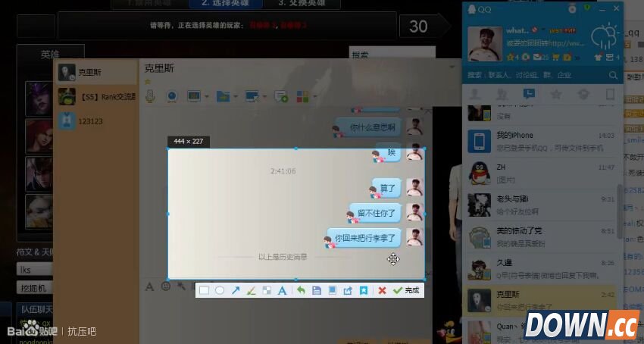The image size is (644, 344).
Task: Open ZH conversation in QQ list
Action: [540, 173]
